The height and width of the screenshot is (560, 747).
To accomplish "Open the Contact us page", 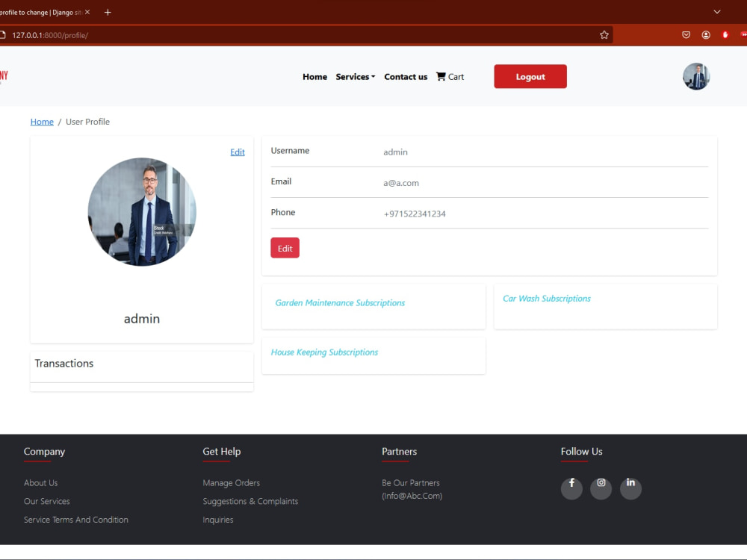I will [x=406, y=77].
